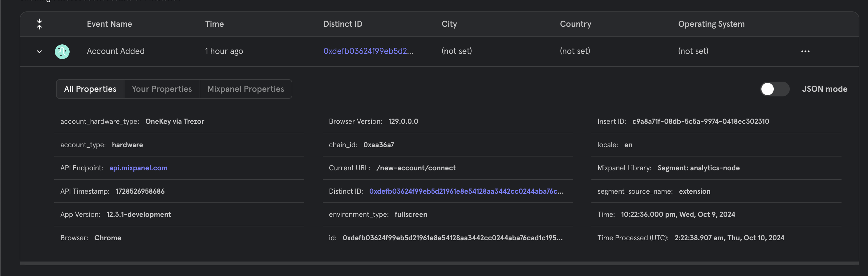Open the truncated Distinct ID link in table row
This screenshot has height=276, width=868.
[x=368, y=51]
